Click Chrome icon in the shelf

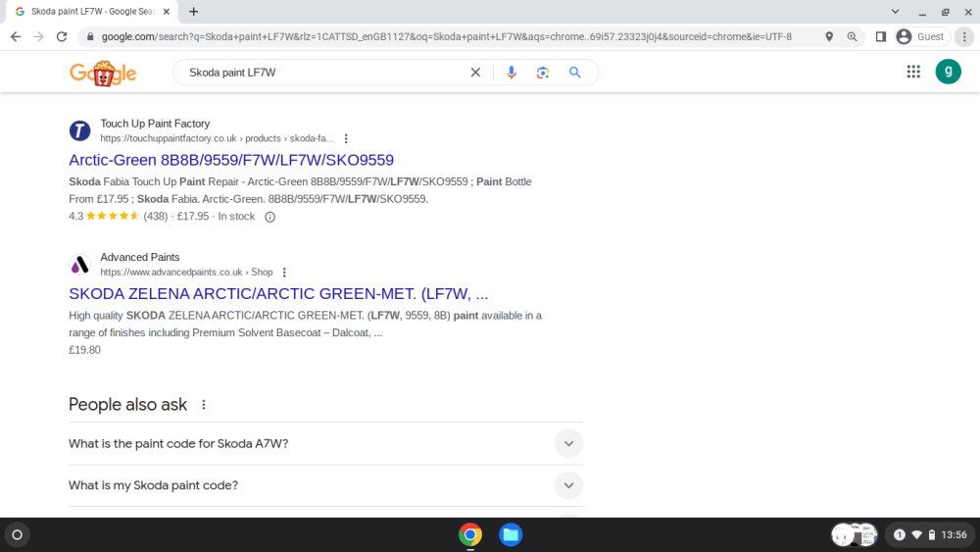[x=470, y=535]
